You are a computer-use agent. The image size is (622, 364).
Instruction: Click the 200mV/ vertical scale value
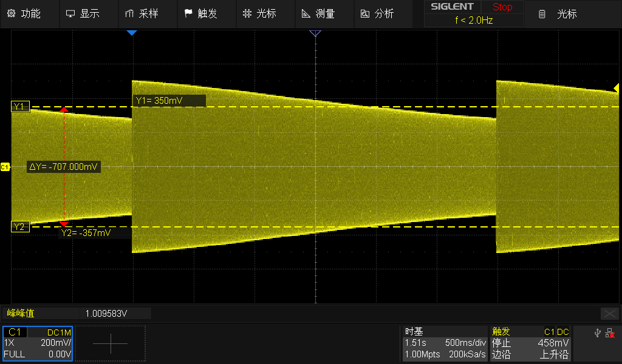pos(56,343)
